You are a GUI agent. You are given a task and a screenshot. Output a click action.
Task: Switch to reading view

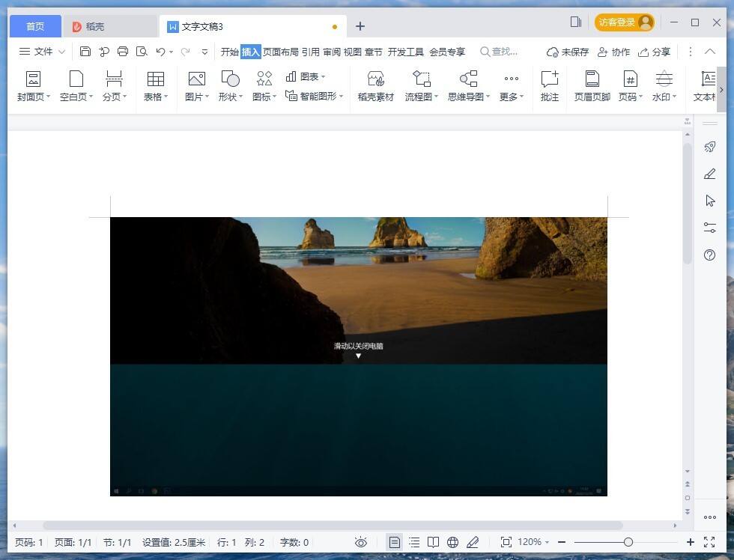(x=434, y=542)
